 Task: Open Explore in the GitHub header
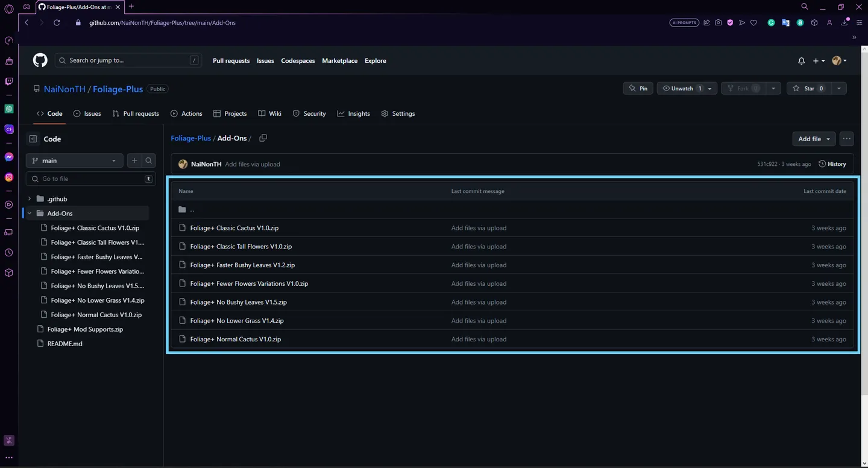pyautogui.click(x=375, y=61)
